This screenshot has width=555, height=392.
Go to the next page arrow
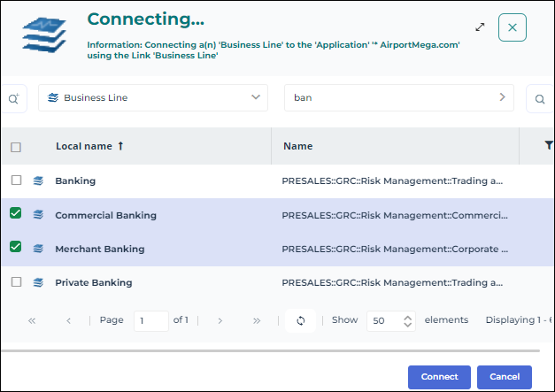pyautogui.click(x=220, y=320)
